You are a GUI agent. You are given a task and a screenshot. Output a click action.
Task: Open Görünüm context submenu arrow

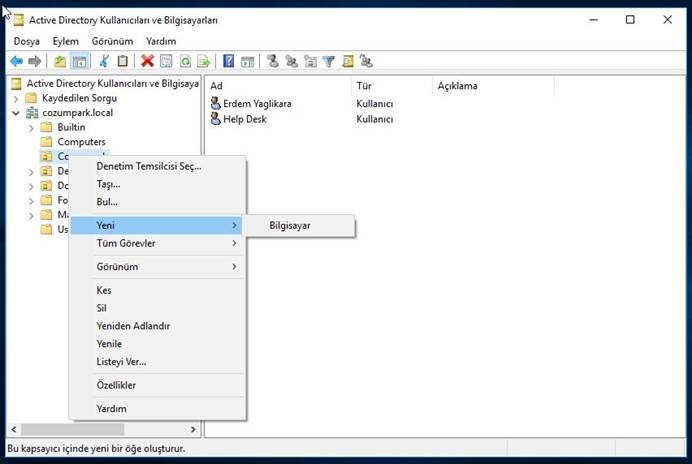pyautogui.click(x=234, y=266)
